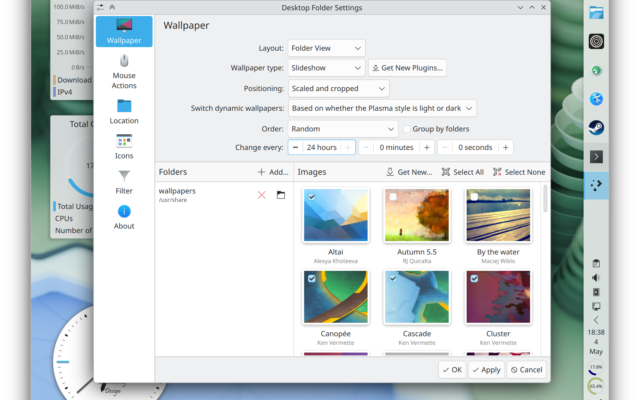Viewport: 640px width, 400px height.
Task: Apply the wallpaper settings
Action: coord(486,370)
